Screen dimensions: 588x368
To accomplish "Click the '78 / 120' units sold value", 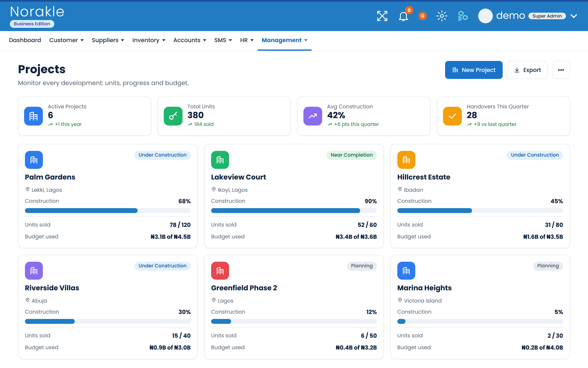I will tap(180, 225).
